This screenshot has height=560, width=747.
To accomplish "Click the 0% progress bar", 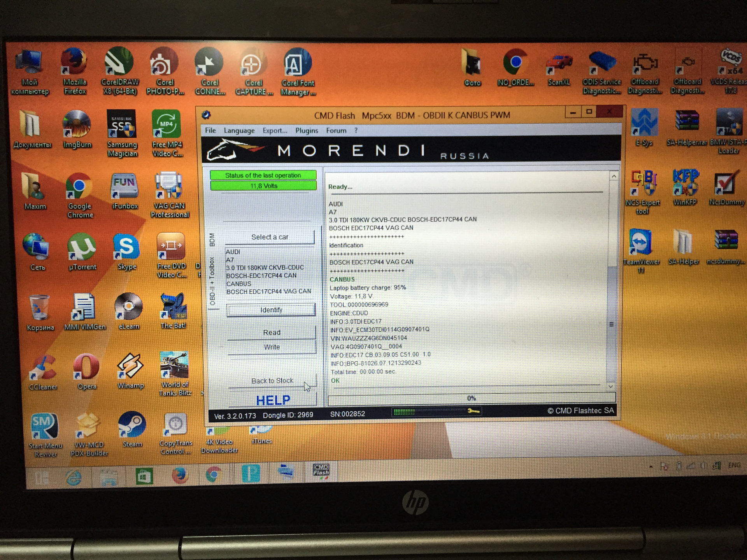I will click(472, 398).
